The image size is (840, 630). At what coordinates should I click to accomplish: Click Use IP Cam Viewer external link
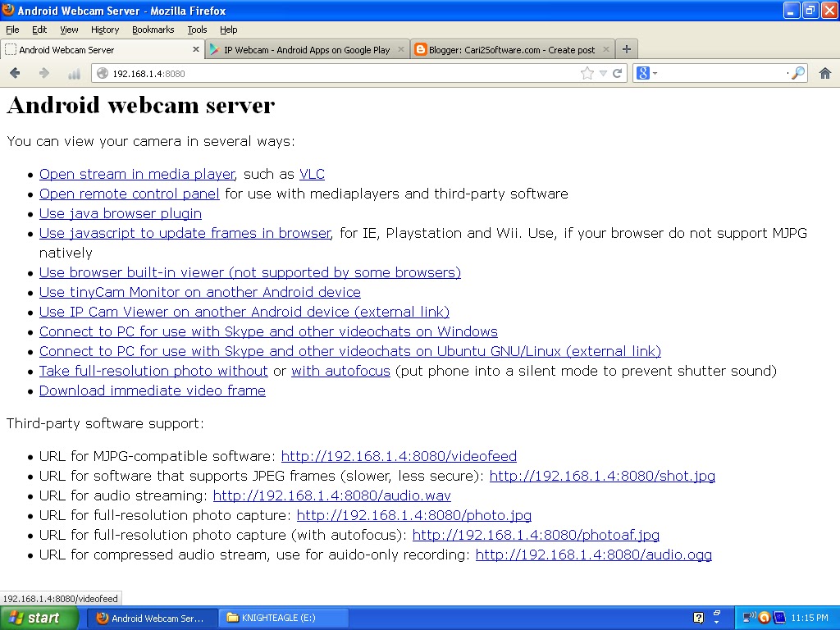[244, 312]
